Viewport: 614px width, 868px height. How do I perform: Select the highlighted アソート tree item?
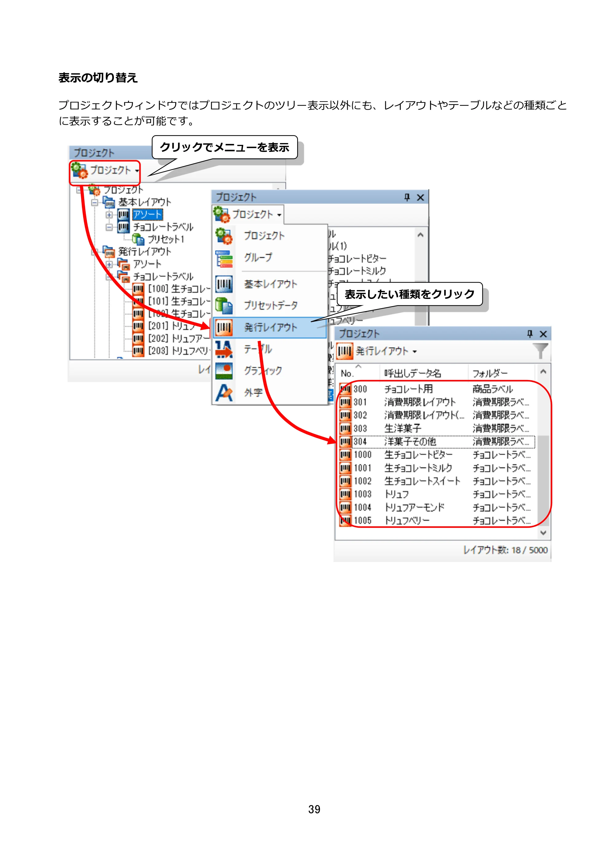pos(147,215)
